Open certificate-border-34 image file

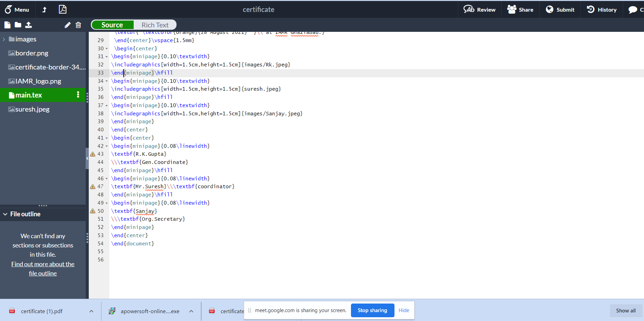coord(47,67)
